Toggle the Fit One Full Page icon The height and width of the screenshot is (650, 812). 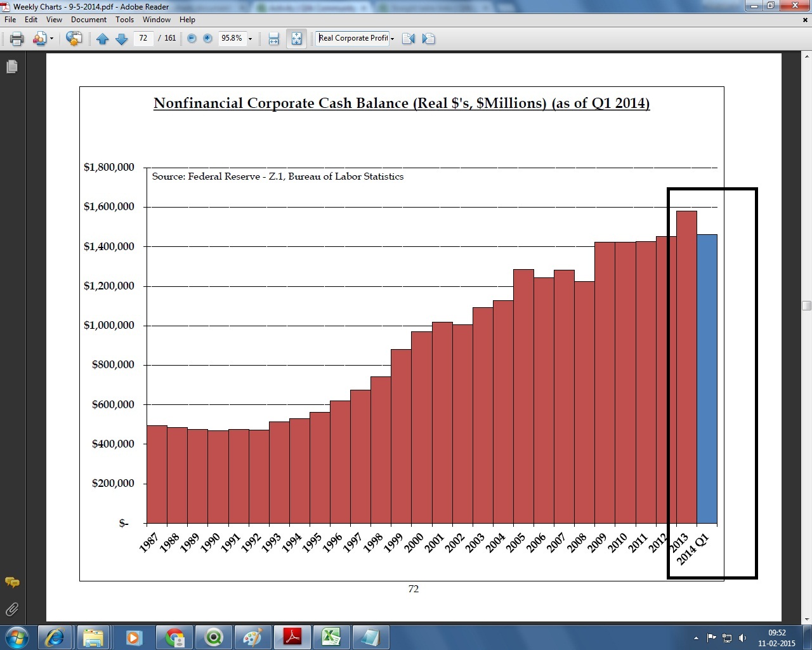pos(296,39)
